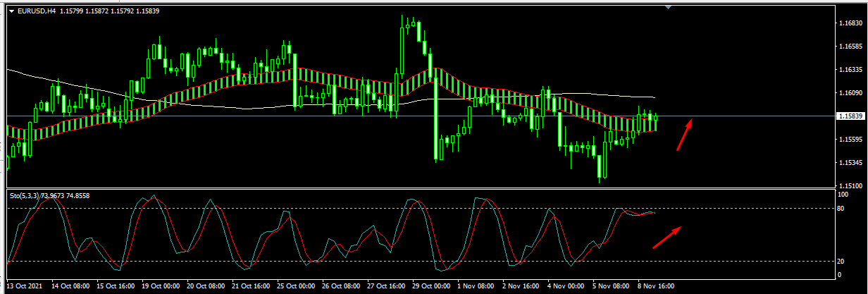Viewport: 868px width, 294px height.
Task: Click the 13 Oct 2021 date label
Action: tap(25, 286)
